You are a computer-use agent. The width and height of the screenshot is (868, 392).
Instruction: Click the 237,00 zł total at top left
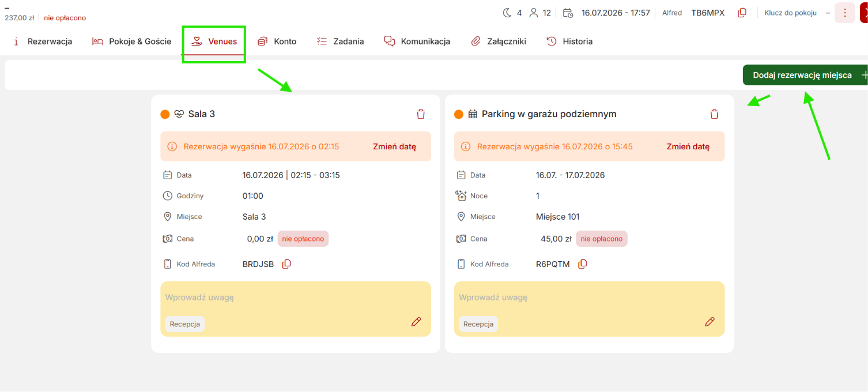(x=19, y=18)
